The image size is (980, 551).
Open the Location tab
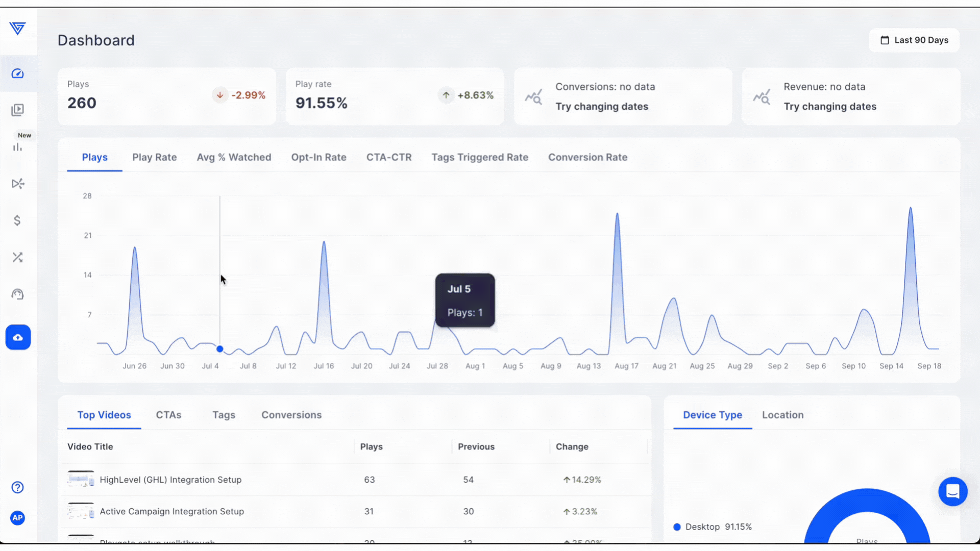(782, 415)
